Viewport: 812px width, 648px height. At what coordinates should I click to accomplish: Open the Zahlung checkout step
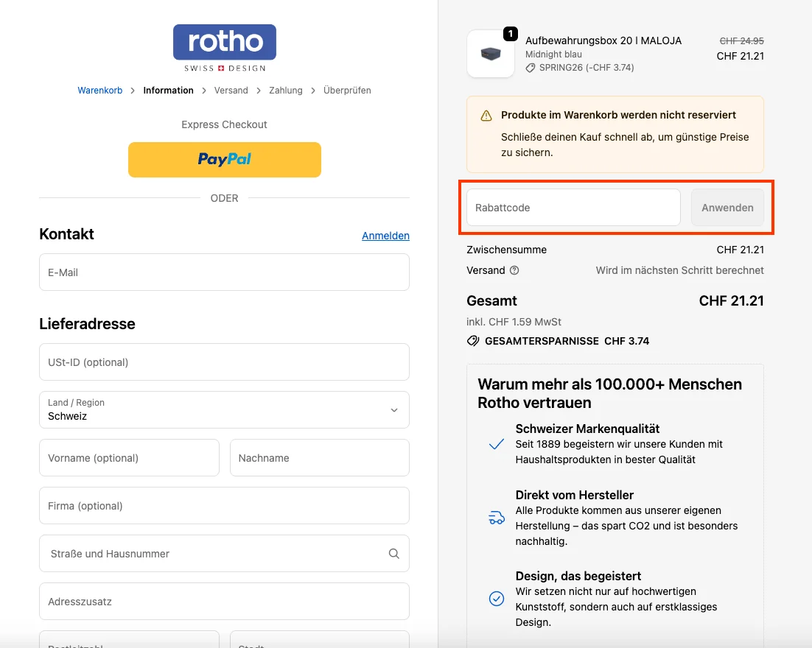(x=285, y=90)
